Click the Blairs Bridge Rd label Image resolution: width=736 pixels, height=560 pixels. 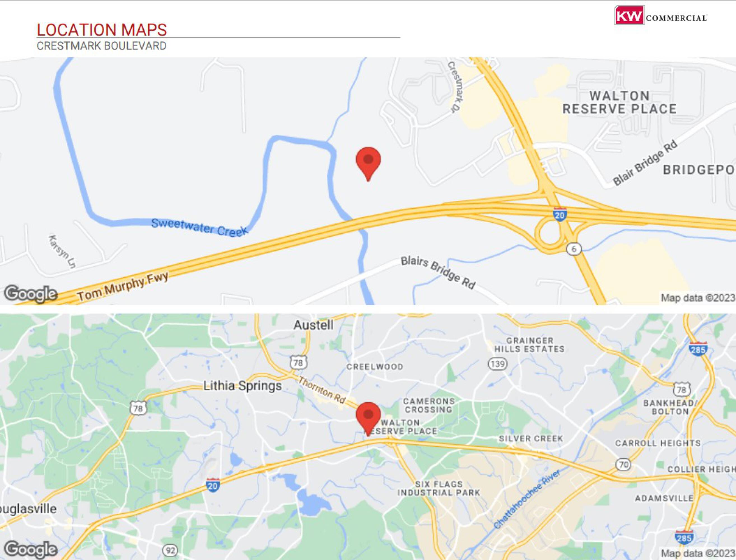[x=438, y=272]
